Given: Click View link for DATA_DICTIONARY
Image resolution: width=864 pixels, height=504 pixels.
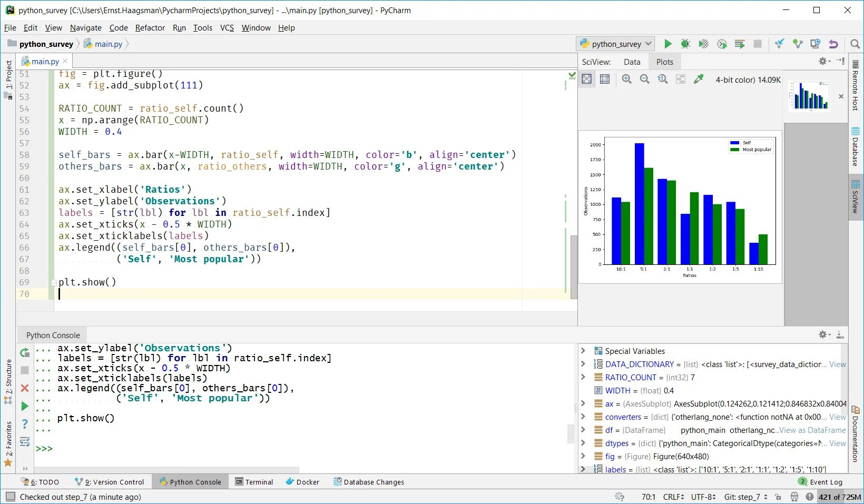Looking at the screenshot, I should (837, 364).
